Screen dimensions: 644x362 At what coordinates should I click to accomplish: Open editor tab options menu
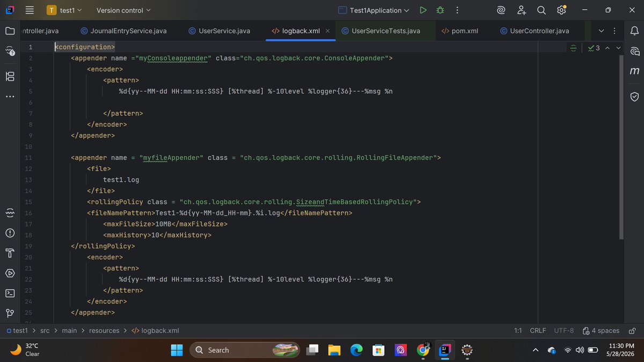614,31
